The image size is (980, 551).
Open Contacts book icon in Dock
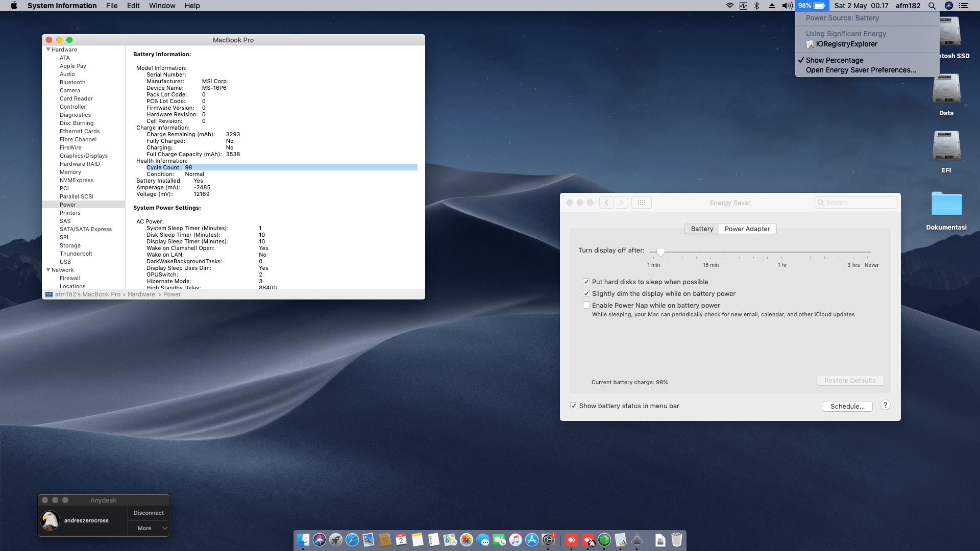tap(385, 540)
